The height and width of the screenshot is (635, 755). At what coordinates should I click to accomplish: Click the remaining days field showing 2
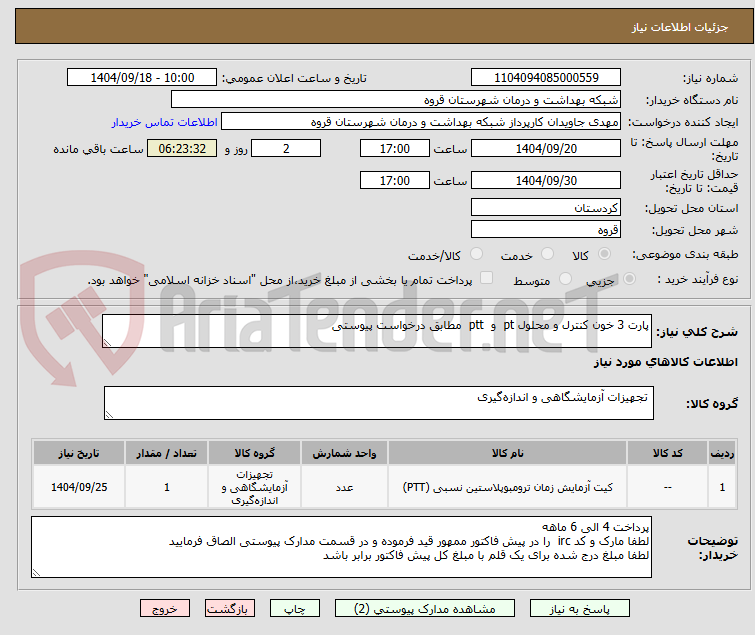click(286, 148)
